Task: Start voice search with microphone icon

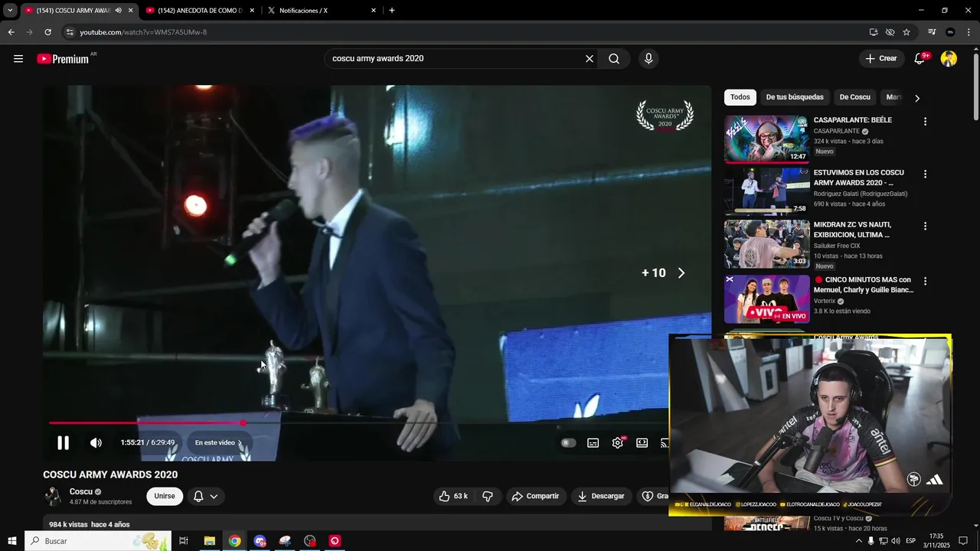Action: tap(648, 58)
